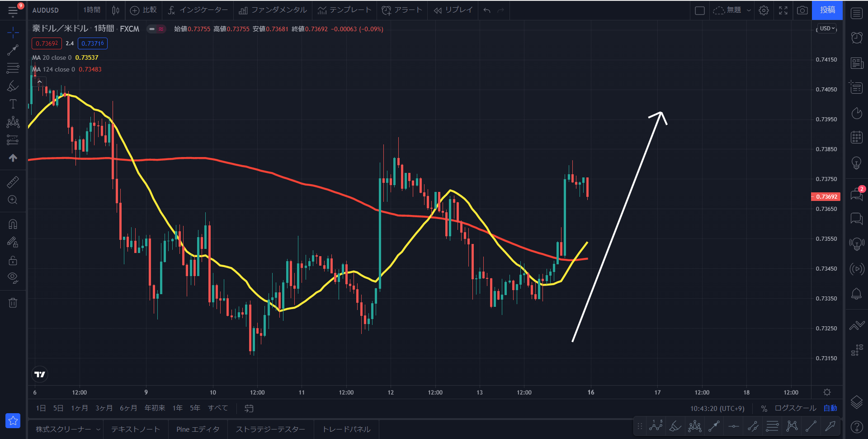Enter fullscreen mode
868x439 pixels.
click(783, 10)
